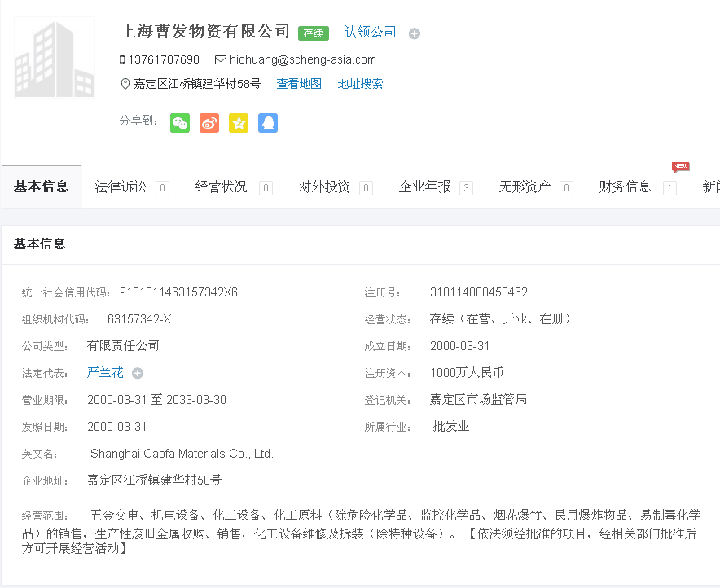Open 查看地图 map link

(299, 84)
